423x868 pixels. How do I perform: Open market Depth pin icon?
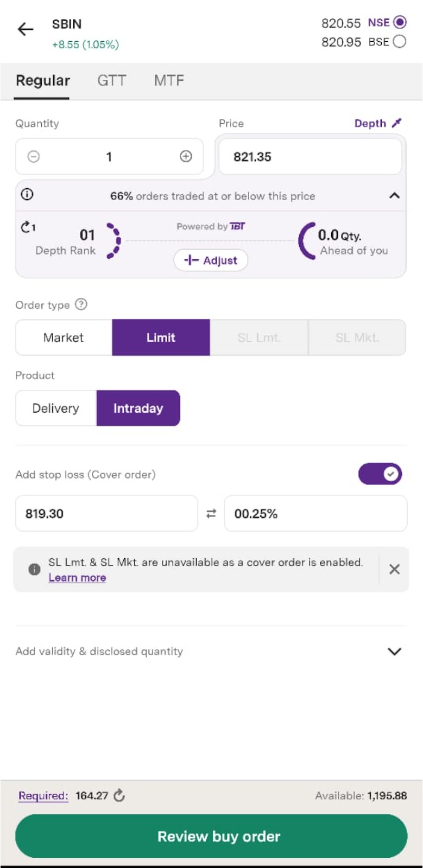397,123
